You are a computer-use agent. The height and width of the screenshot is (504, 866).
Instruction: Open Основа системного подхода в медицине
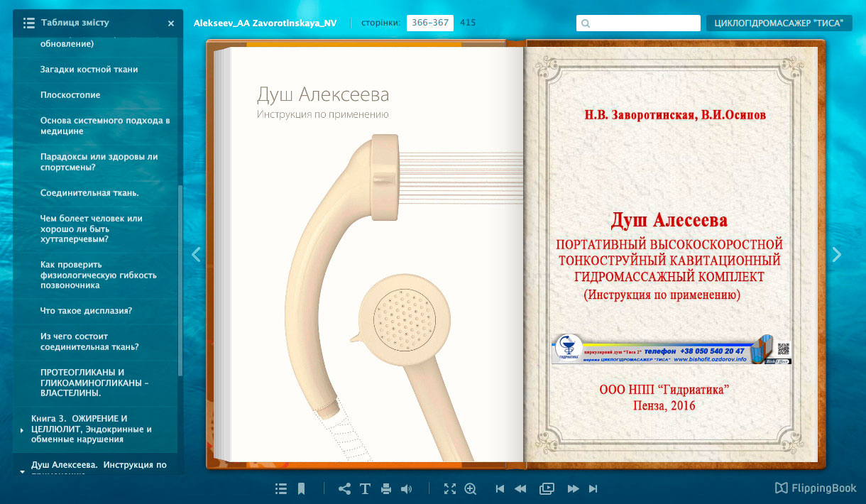pyautogui.click(x=105, y=126)
